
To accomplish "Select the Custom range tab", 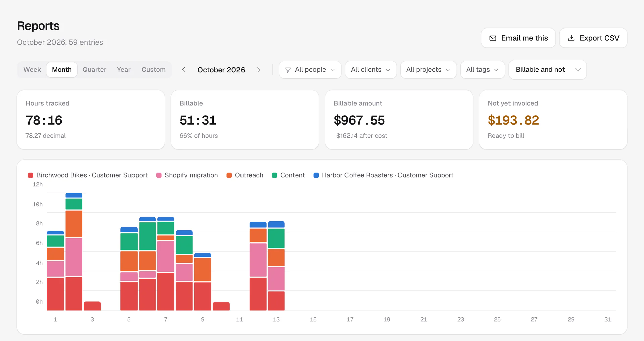I will pyautogui.click(x=154, y=70).
